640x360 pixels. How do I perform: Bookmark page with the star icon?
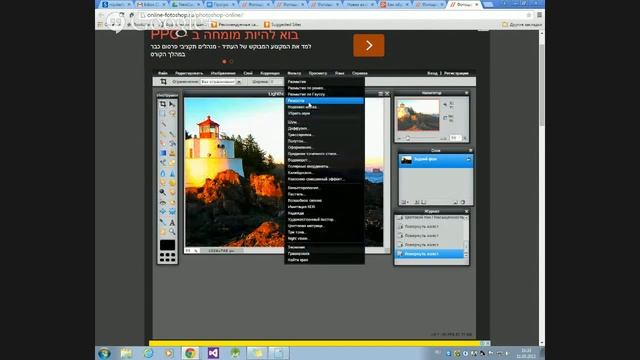[529, 15]
